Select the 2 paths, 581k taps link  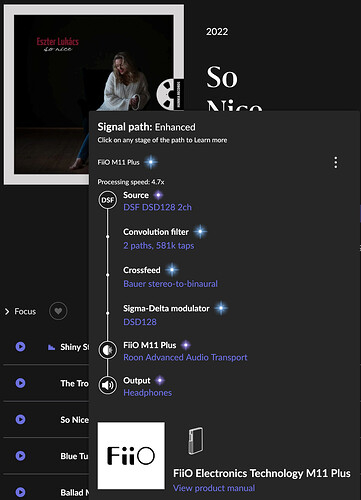click(159, 246)
